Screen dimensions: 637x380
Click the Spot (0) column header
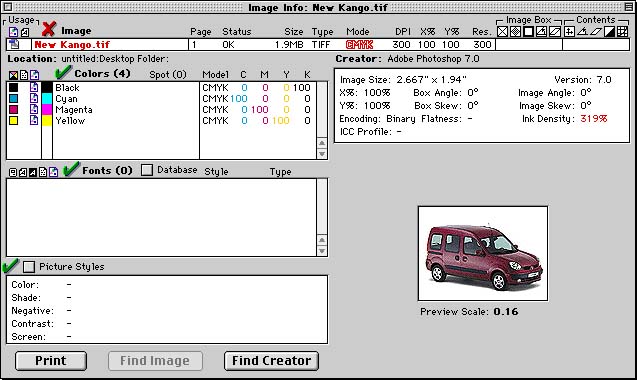pyautogui.click(x=168, y=74)
